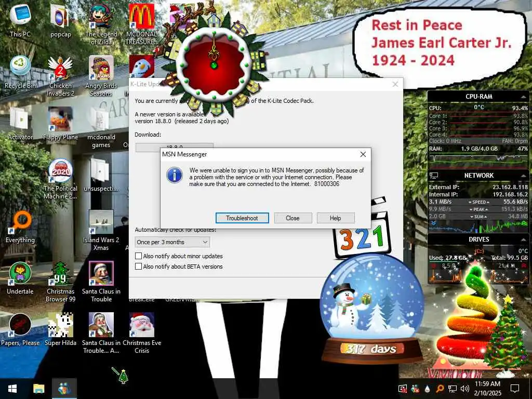Click the water drop tray icon
The width and height of the screenshot is (532, 399).
tap(427, 389)
